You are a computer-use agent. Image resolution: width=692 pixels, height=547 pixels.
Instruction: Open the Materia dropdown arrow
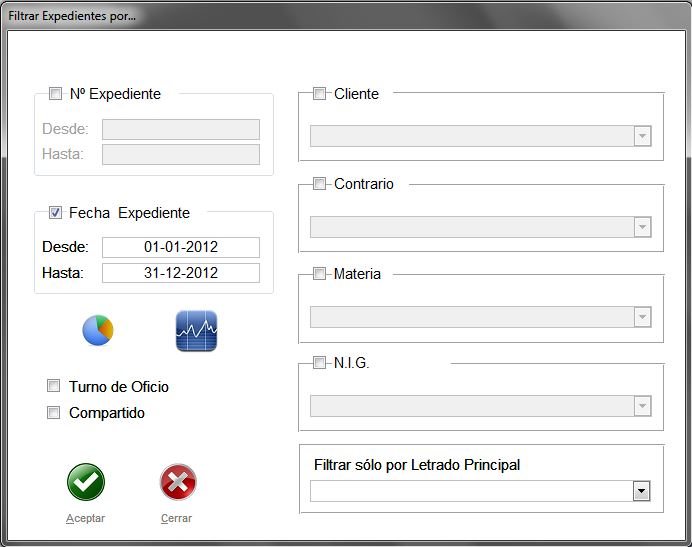tap(642, 317)
